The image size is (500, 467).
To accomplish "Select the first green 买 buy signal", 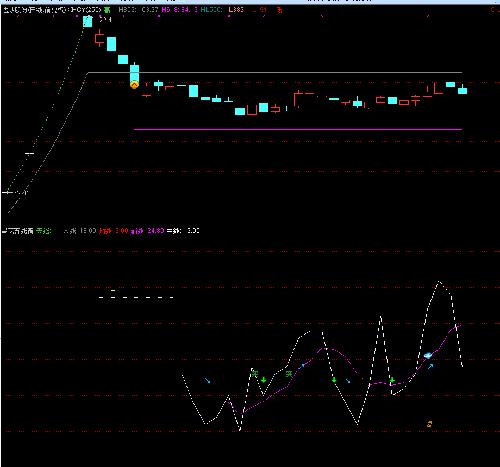I will (x=255, y=373).
